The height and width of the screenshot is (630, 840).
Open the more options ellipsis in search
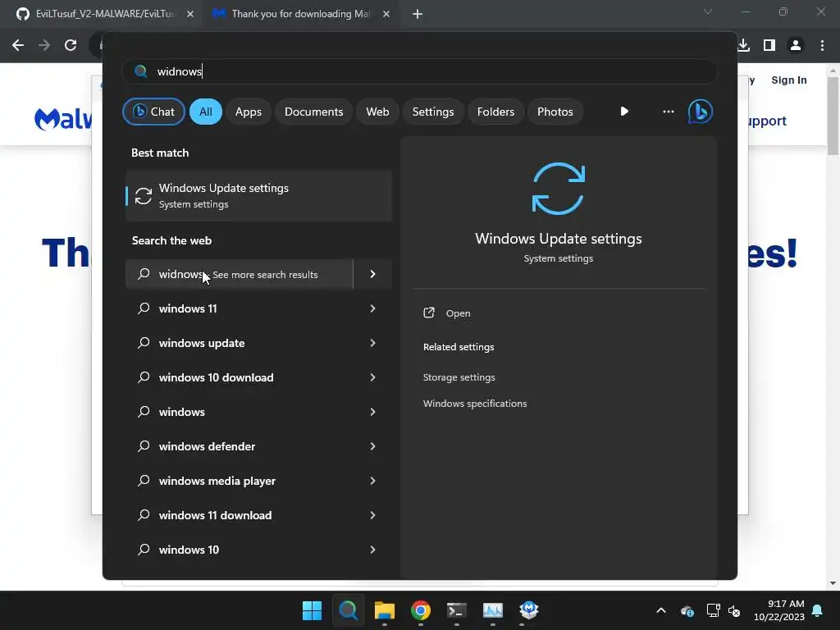(668, 112)
